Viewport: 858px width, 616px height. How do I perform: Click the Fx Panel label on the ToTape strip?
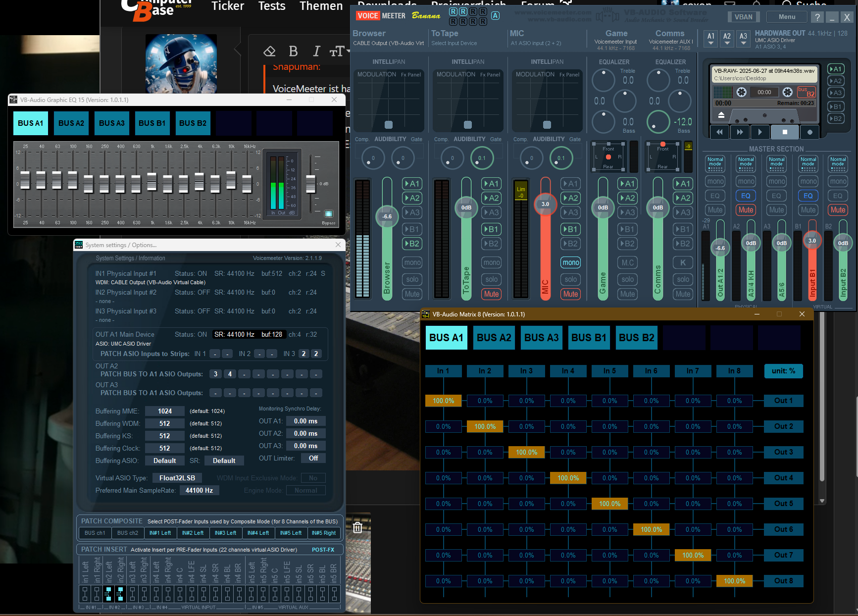(x=490, y=75)
